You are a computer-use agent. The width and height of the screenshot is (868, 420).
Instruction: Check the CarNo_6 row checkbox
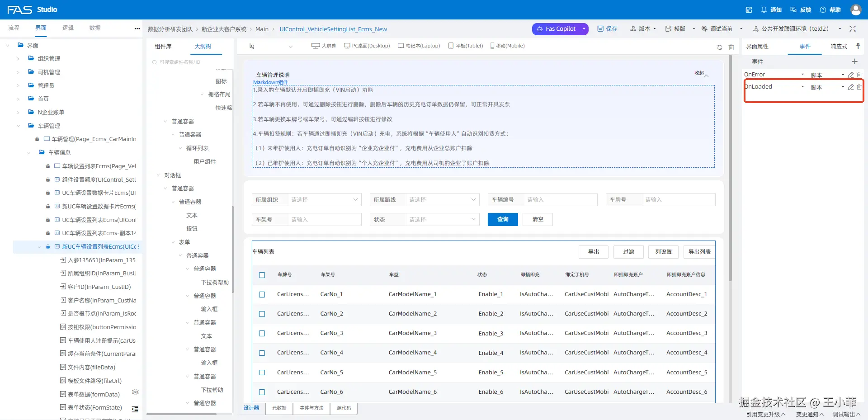(x=262, y=392)
